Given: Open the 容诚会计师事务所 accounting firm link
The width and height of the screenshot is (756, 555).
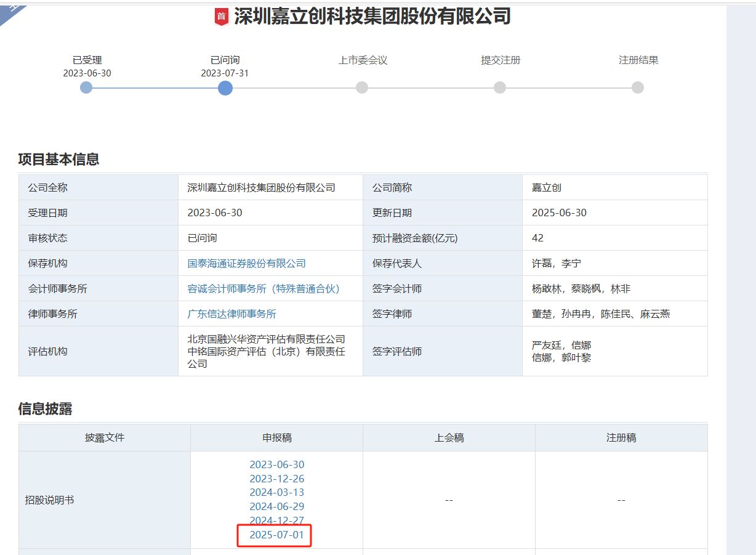Looking at the screenshot, I should click(263, 288).
